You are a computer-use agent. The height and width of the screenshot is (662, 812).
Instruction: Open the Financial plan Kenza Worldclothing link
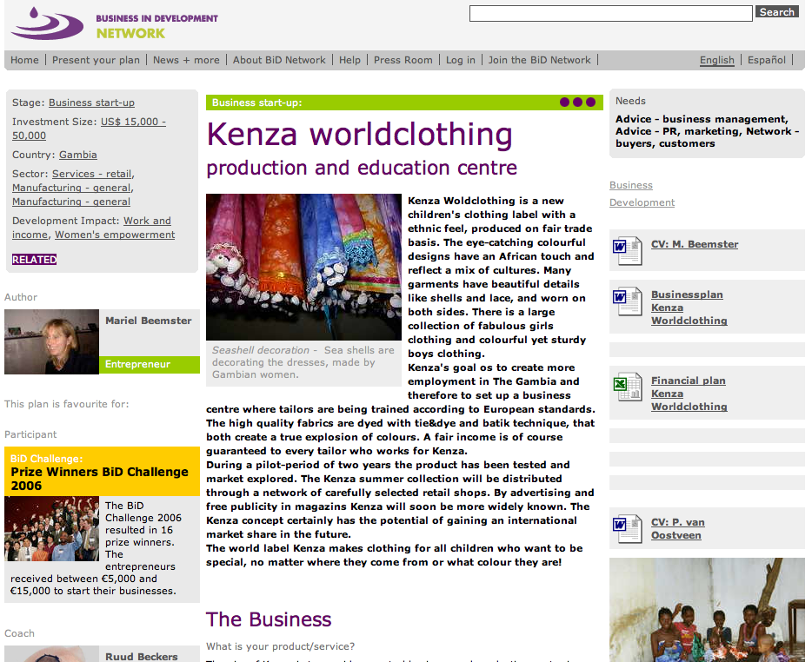pyautogui.click(x=689, y=394)
